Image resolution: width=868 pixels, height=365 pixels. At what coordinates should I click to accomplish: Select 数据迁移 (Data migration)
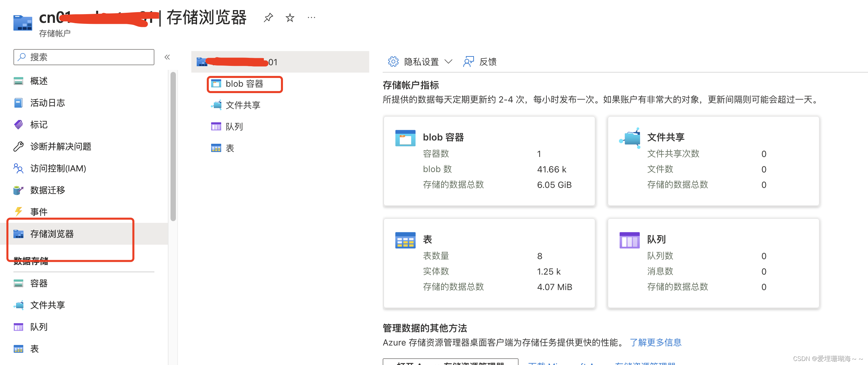[x=47, y=190]
